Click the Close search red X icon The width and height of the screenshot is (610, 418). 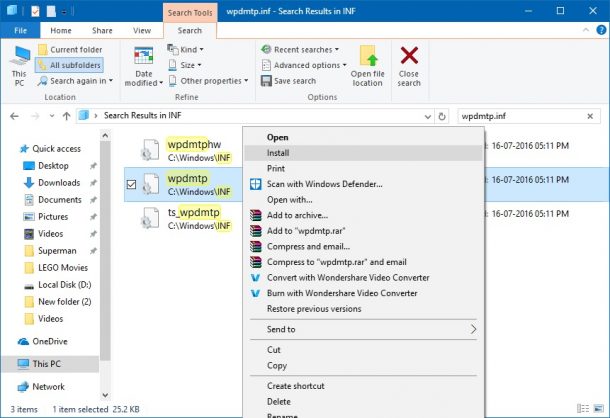[x=409, y=56]
